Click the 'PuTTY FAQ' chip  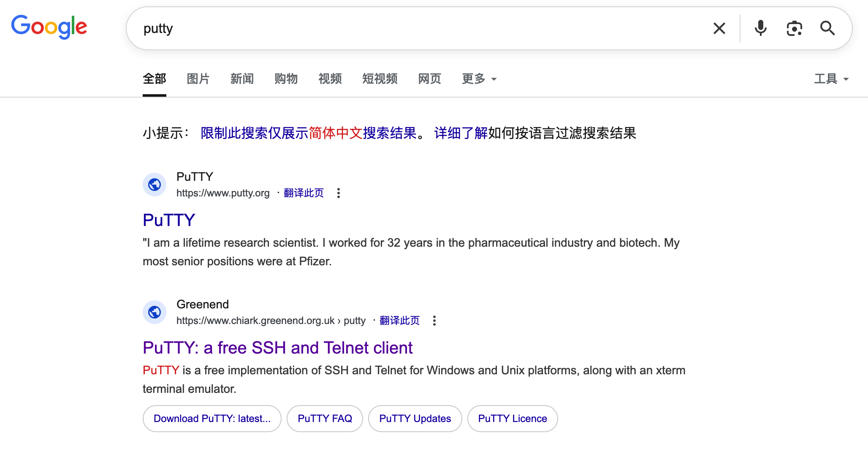(x=325, y=419)
